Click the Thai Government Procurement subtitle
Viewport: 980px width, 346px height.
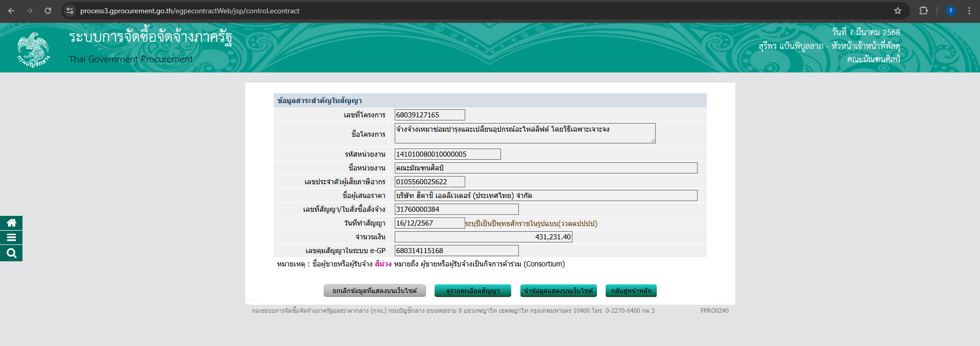click(x=131, y=59)
